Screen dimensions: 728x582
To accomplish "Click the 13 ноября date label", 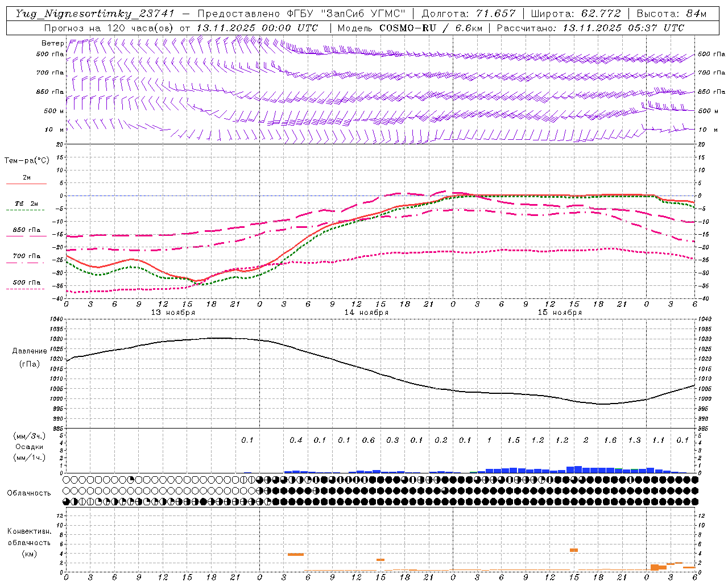I will tap(173, 313).
